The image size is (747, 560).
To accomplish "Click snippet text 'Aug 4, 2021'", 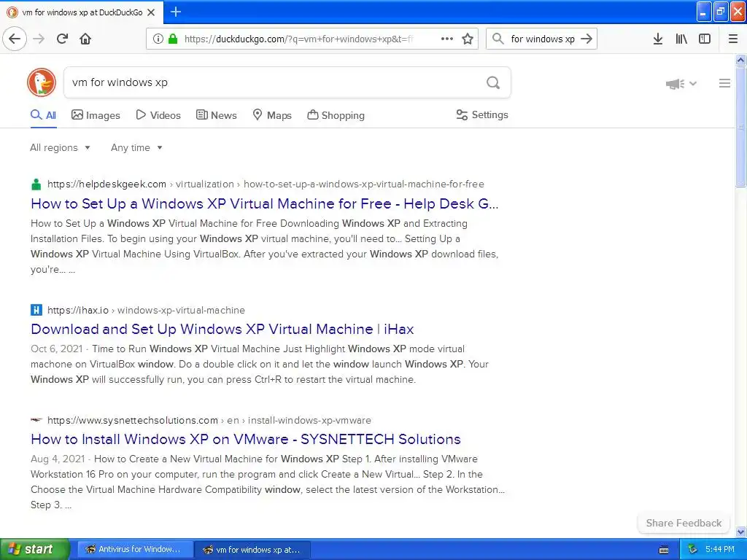I will [58, 459].
